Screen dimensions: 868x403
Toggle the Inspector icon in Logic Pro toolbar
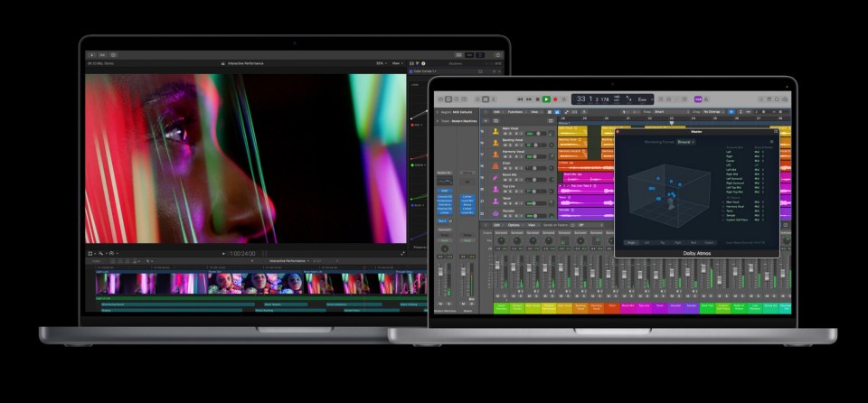coord(448,99)
